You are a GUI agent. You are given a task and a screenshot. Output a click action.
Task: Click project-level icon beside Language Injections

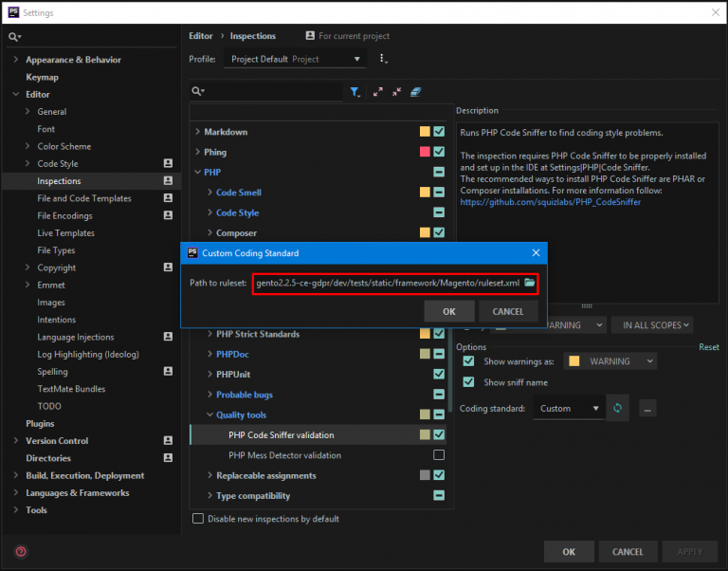[x=168, y=337]
